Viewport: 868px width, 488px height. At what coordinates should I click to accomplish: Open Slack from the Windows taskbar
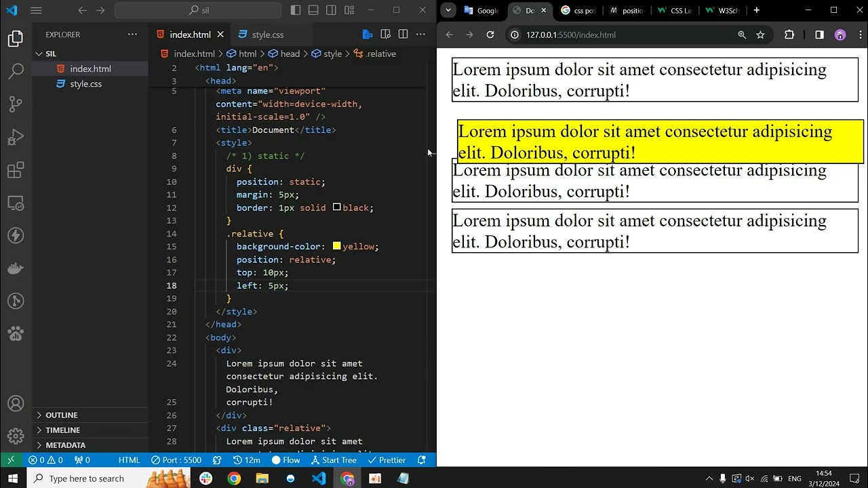point(205,479)
